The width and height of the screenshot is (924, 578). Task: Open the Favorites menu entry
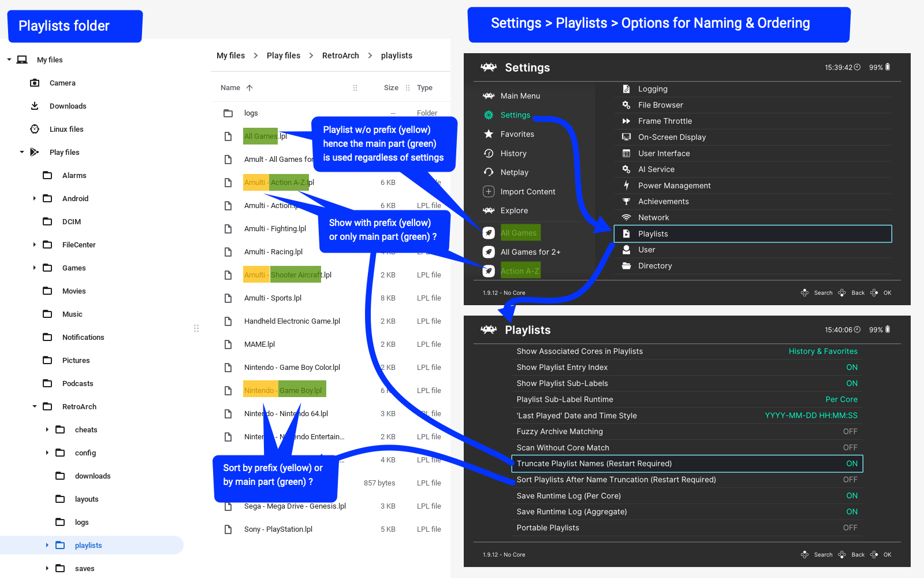pyautogui.click(x=517, y=134)
